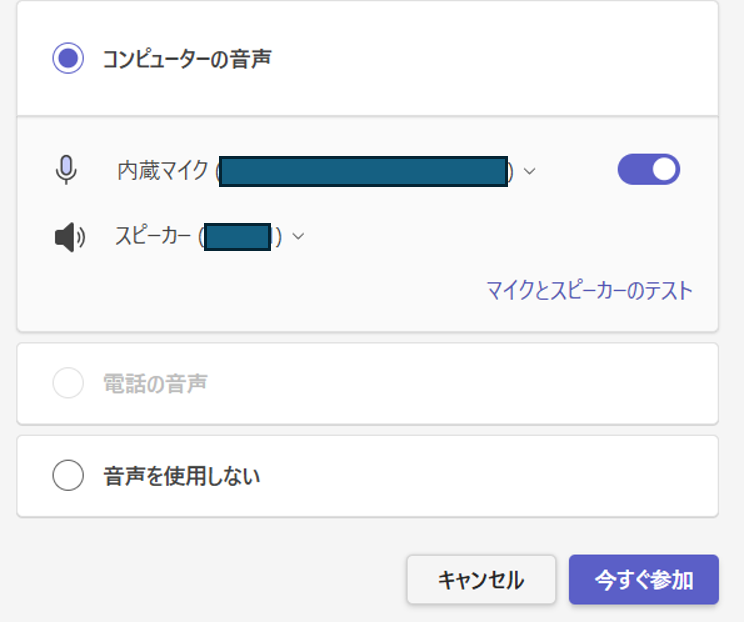Open マイクとスピーカーのテスト link
Image resolution: width=744 pixels, height=622 pixels.
(590, 290)
